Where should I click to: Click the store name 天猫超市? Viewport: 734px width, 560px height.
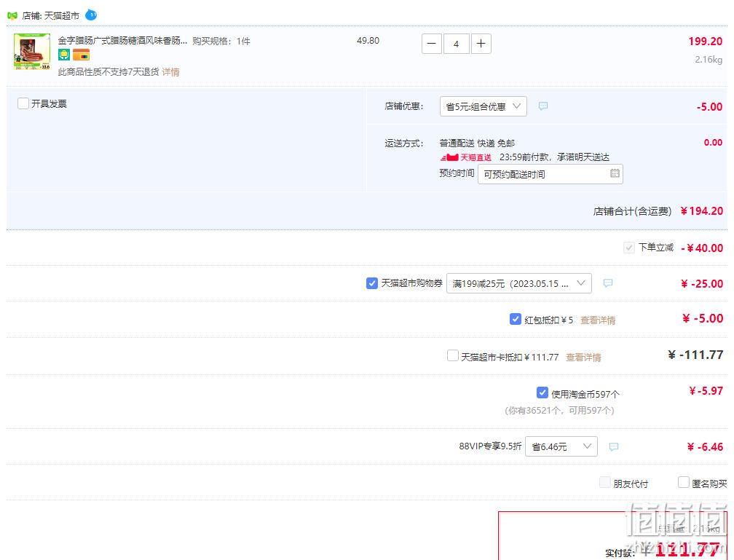(x=62, y=16)
